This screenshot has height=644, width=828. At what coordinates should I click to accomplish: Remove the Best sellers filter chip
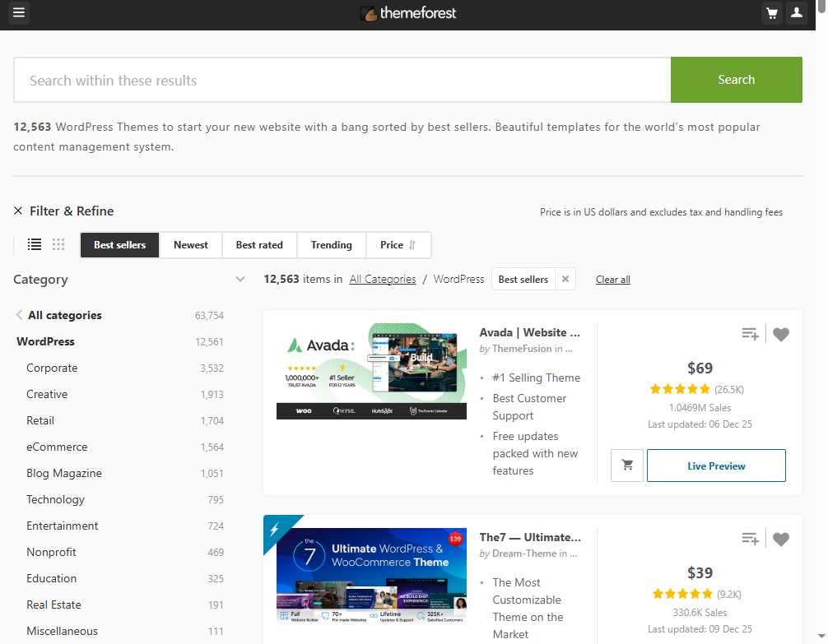point(565,279)
